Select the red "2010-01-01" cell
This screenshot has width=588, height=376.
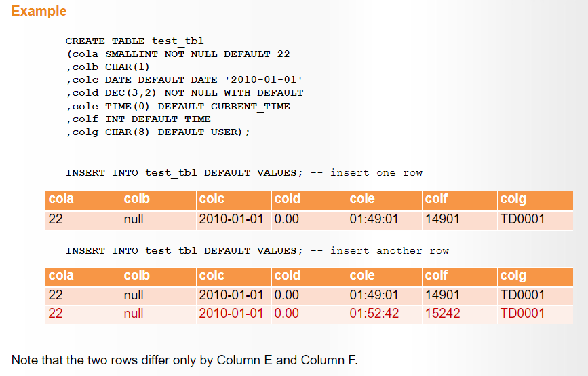231,313
